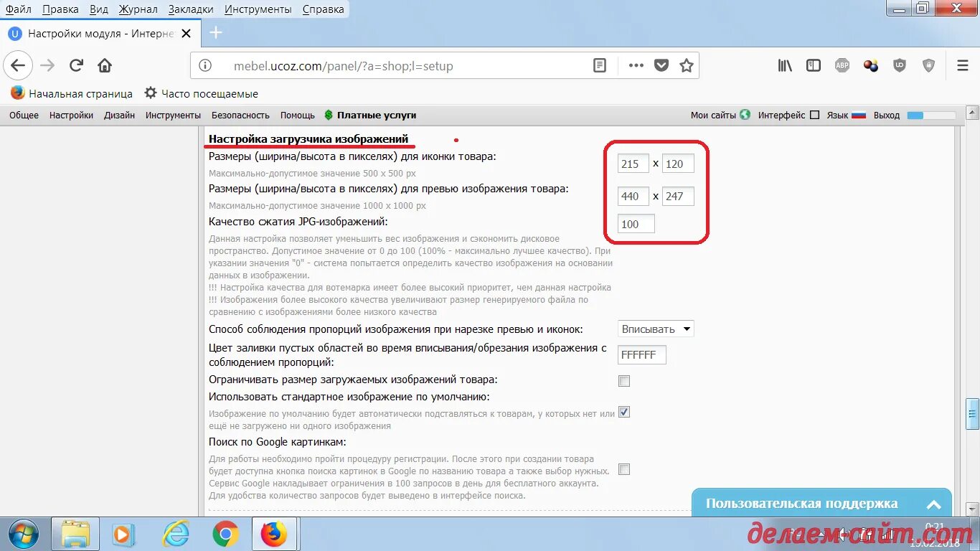Viewport: 980px width, 551px height.
Task: Open the Общее panel menu
Action: tap(24, 115)
